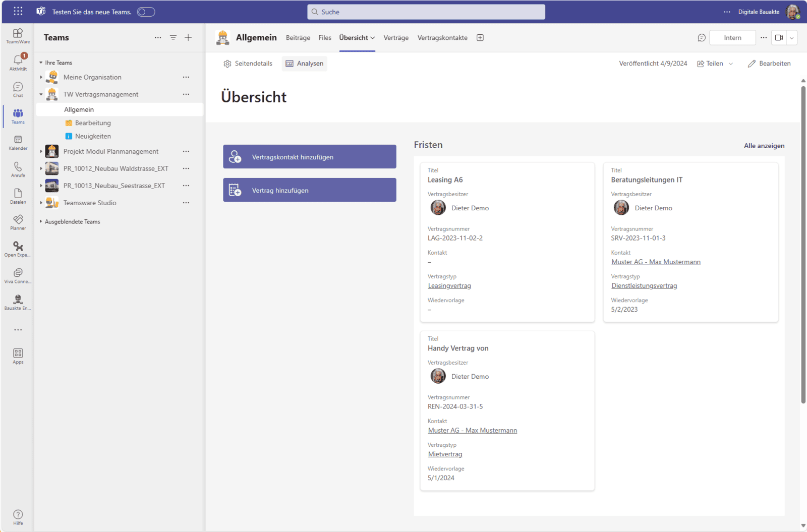Open the Leasingvertrag link
Viewport: 807px width, 532px height.
point(449,286)
